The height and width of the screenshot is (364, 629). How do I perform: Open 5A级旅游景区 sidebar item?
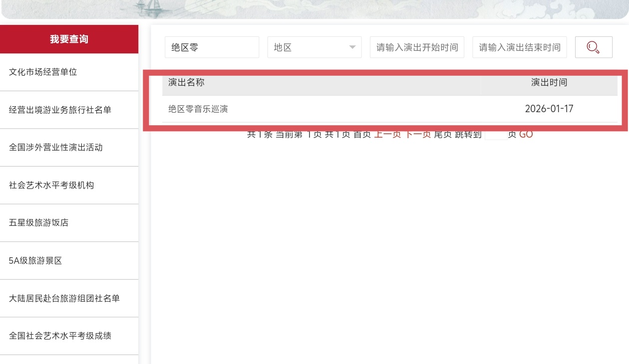[69, 261]
